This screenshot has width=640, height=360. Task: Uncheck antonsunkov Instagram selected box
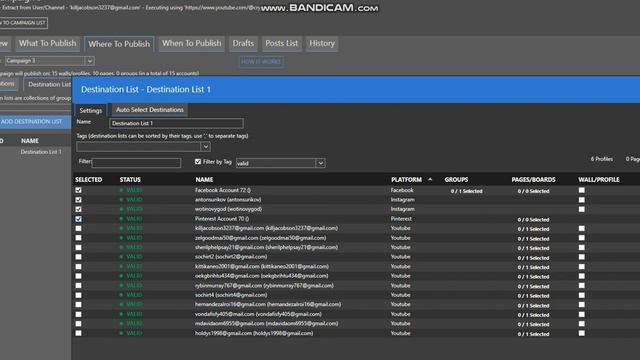[78, 200]
